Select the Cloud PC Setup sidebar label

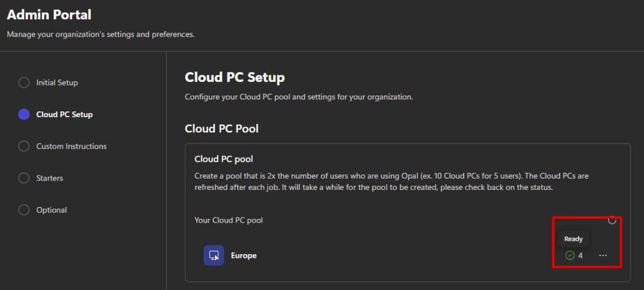pyautogui.click(x=65, y=114)
